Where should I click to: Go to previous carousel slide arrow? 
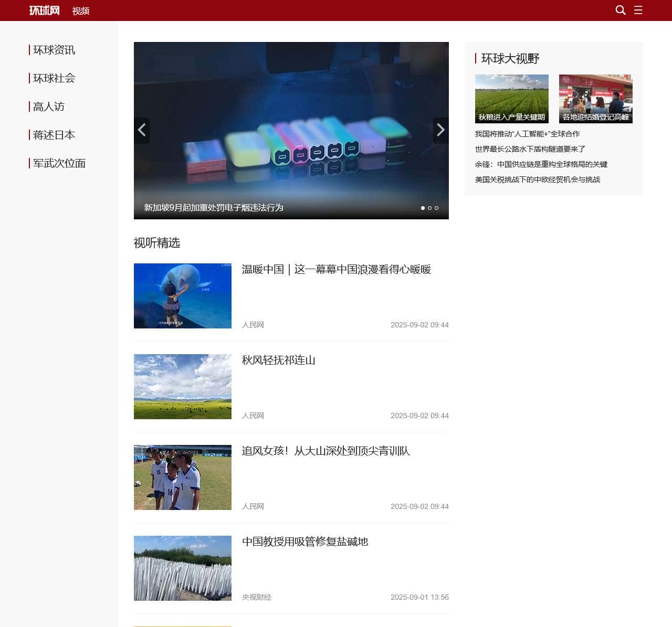coord(142,130)
